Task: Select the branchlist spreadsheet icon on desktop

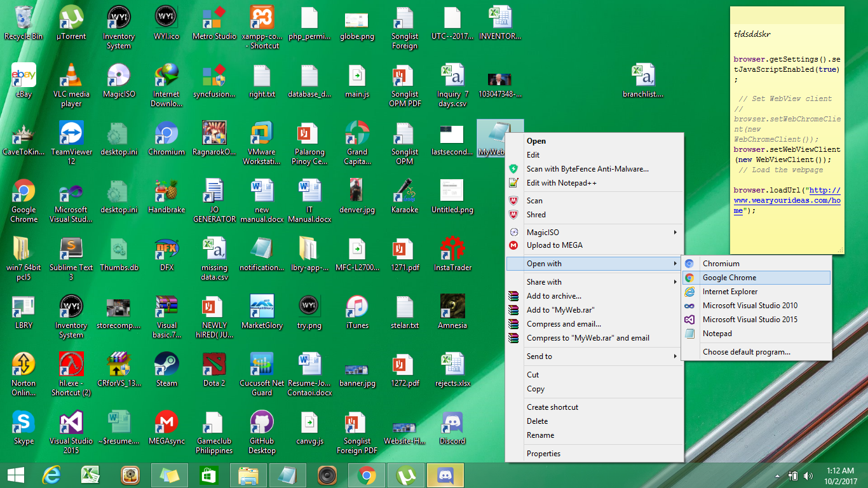Action: pyautogui.click(x=643, y=81)
